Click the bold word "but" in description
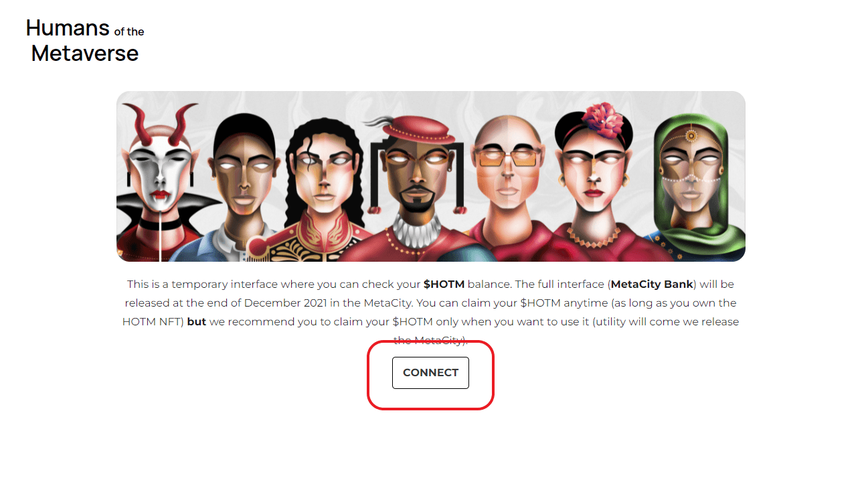This screenshot has width=868, height=486. [197, 322]
